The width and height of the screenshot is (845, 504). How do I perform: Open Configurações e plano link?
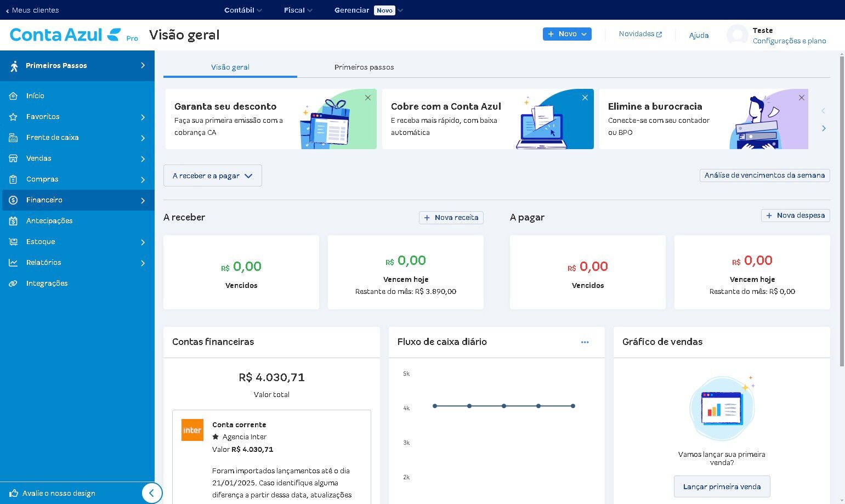coord(789,41)
